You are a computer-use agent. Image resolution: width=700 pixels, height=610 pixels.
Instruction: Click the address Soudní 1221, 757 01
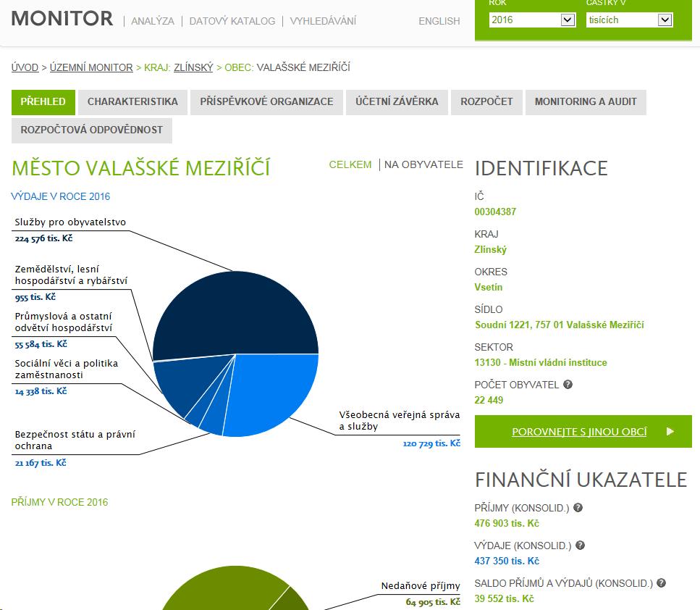(x=560, y=325)
